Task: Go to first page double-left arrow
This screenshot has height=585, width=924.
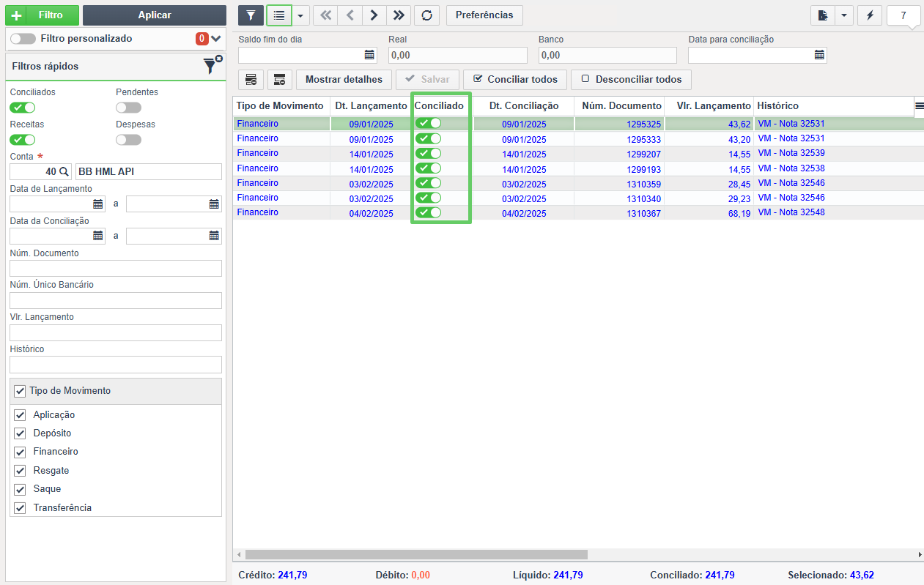Action: tap(325, 15)
